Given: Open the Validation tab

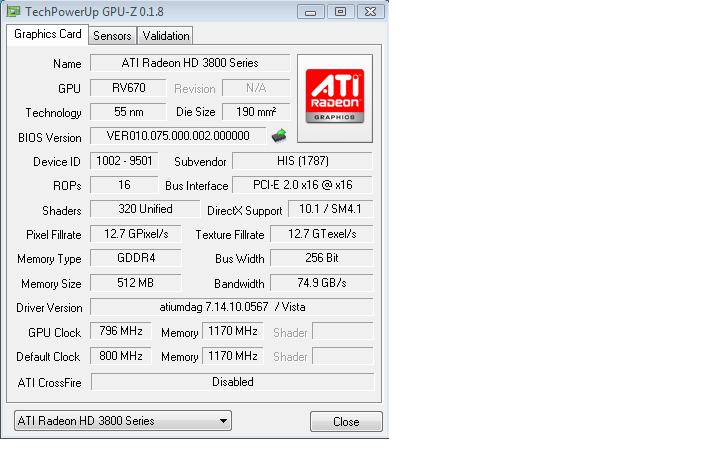Looking at the screenshot, I should (x=165, y=35).
